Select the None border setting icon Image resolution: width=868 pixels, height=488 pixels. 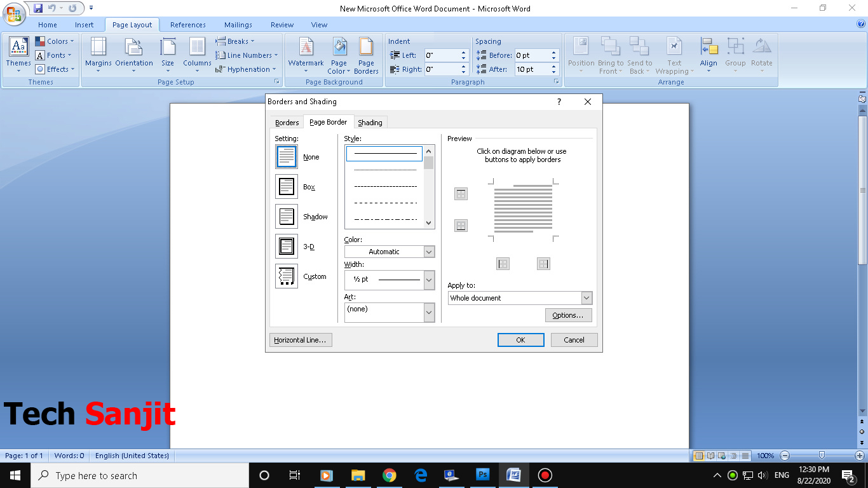(286, 156)
